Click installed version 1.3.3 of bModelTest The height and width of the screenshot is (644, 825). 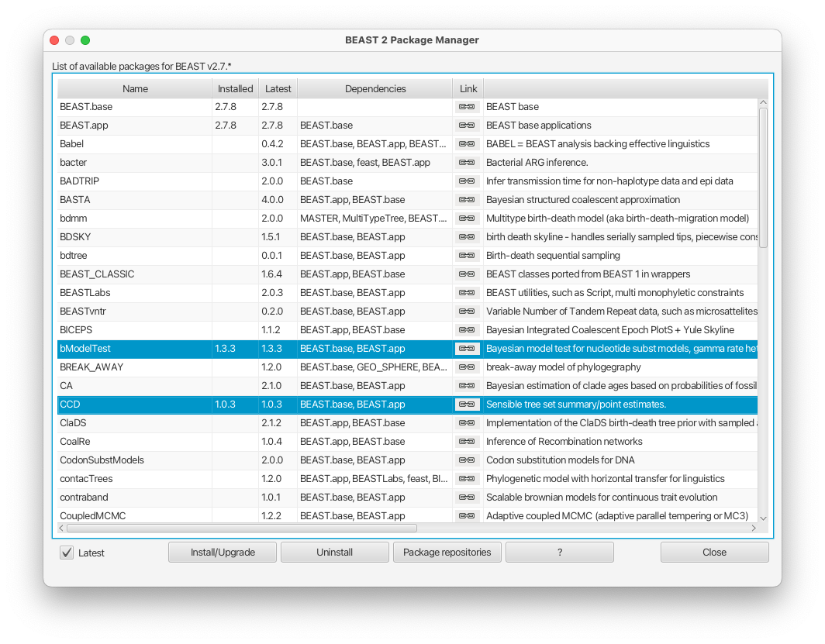click(225, 349)
